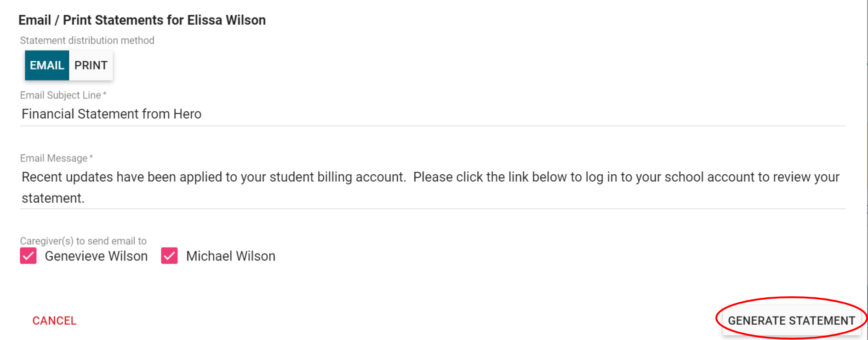This screenshot has height=340, width=868.
Task: Click the Genevieve Wilson caregiver name
Action: 96,256
